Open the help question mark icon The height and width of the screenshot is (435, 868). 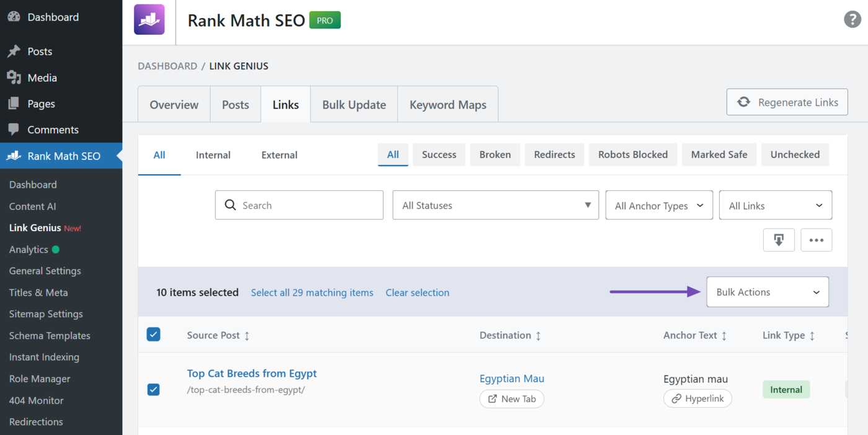point(852,19)
